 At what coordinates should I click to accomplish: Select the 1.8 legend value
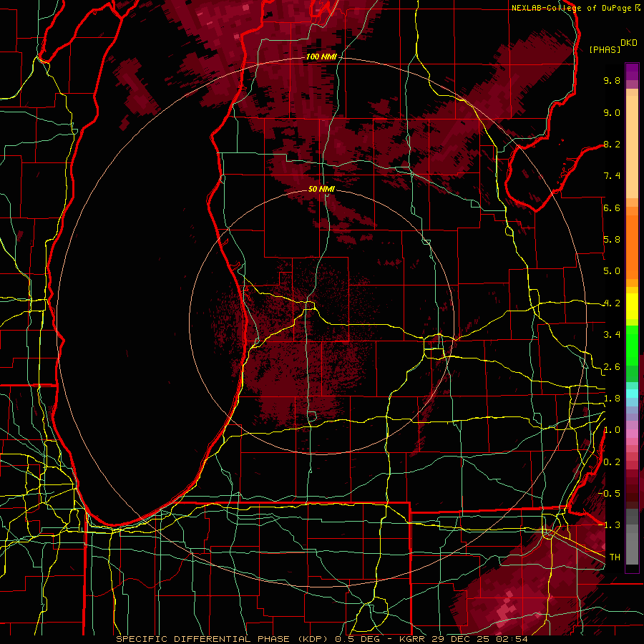point(612,399)
